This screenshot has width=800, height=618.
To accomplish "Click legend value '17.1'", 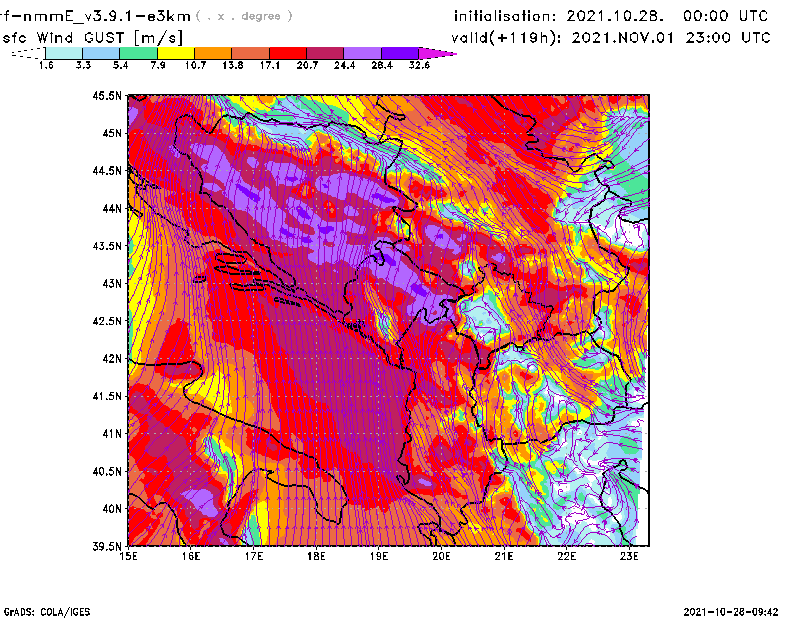I will [x=269, y=65].
